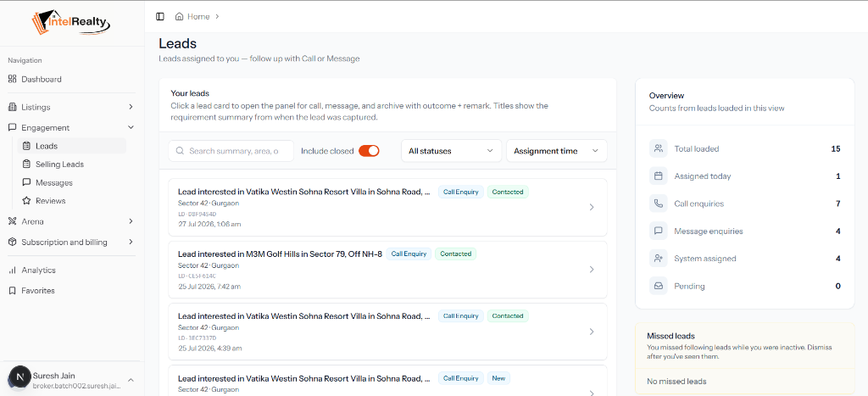Click the Home breadcrumb link
868x396 pixels.
tap(198, 17)
